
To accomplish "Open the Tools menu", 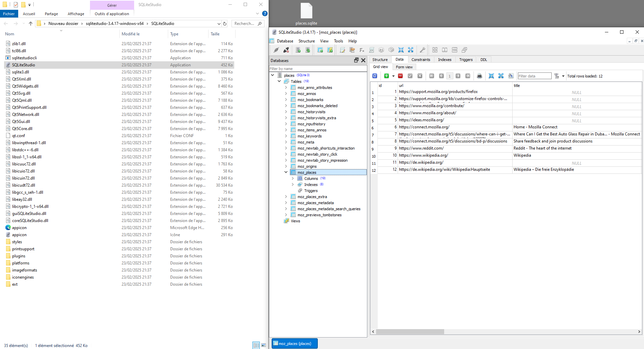I will tap(338, 41).
